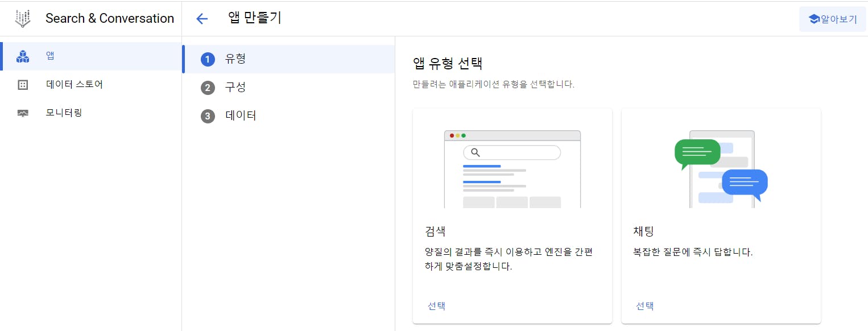The image size is (868, 331).
Task: Click the Search & Conversation title
Action: [x=110, y=18]
